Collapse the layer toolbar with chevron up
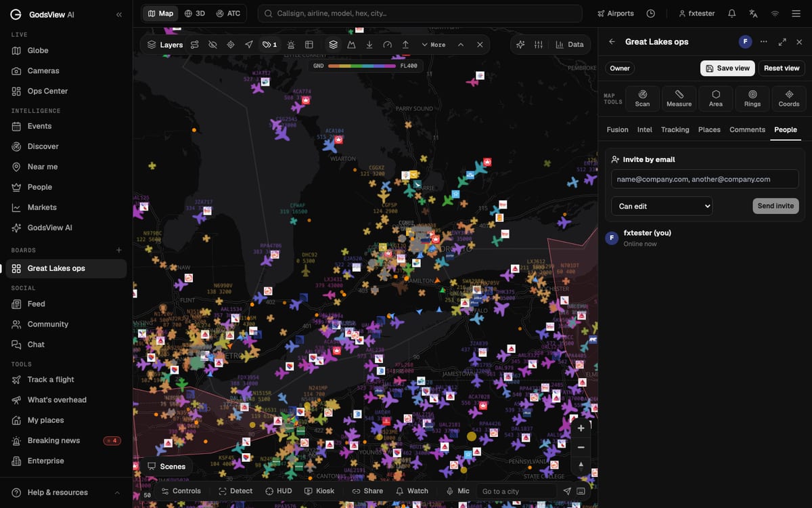The image size is (812, 508). (x=461, y=45)
